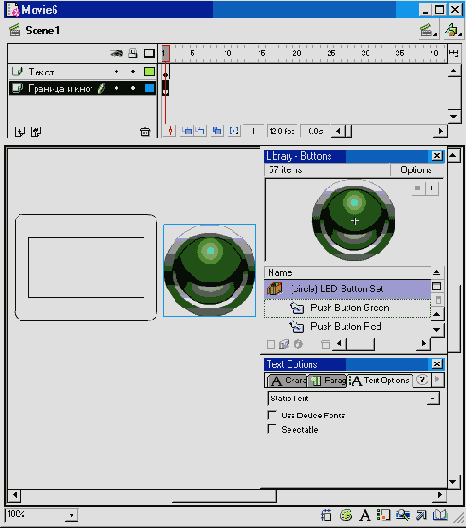Open the Library Options menu
This screenshot has height=528, width=466.
click(x=416, y=170)
